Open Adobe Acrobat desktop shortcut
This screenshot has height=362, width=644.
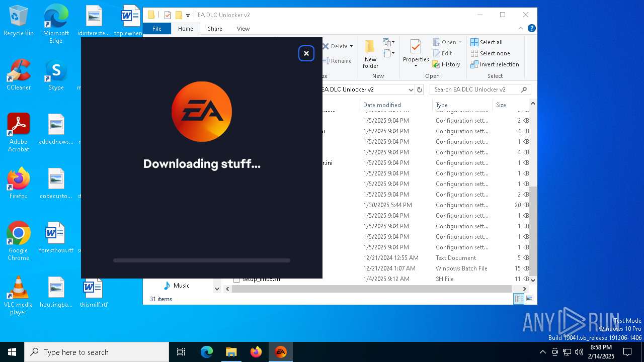tap(19, 133)
